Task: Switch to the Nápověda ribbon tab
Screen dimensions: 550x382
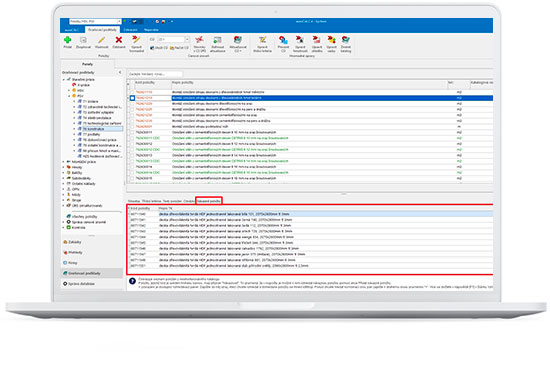Action: tap(151, 30)
